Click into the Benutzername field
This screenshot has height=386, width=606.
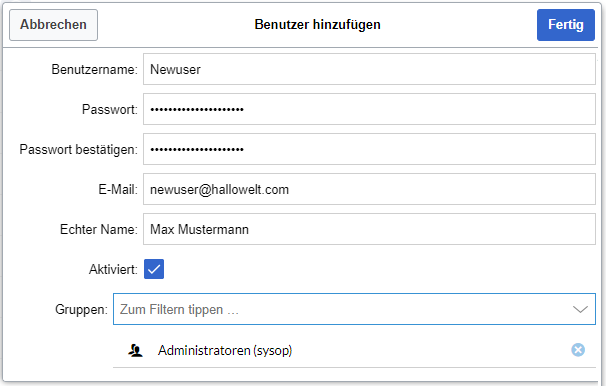(369, 69)
